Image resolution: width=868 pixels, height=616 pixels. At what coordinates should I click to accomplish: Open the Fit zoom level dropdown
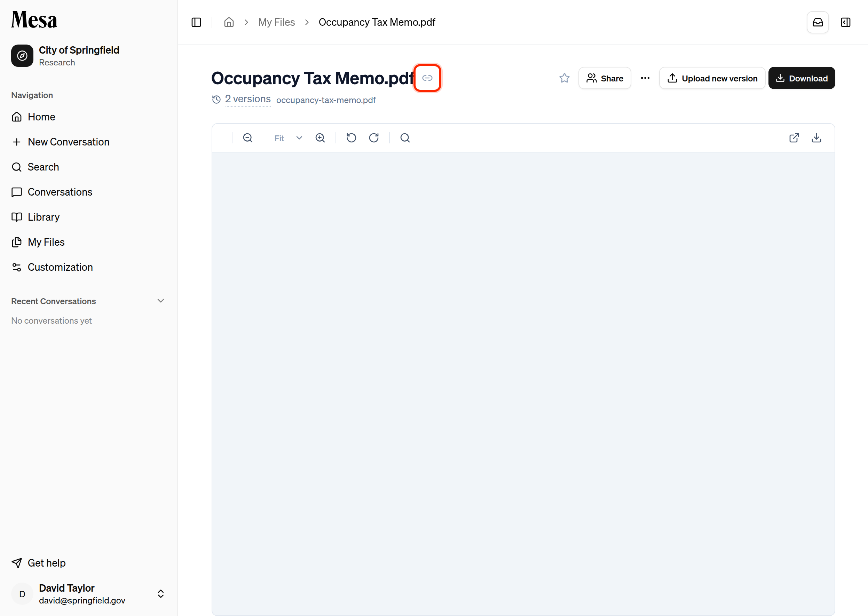(288, 138)
